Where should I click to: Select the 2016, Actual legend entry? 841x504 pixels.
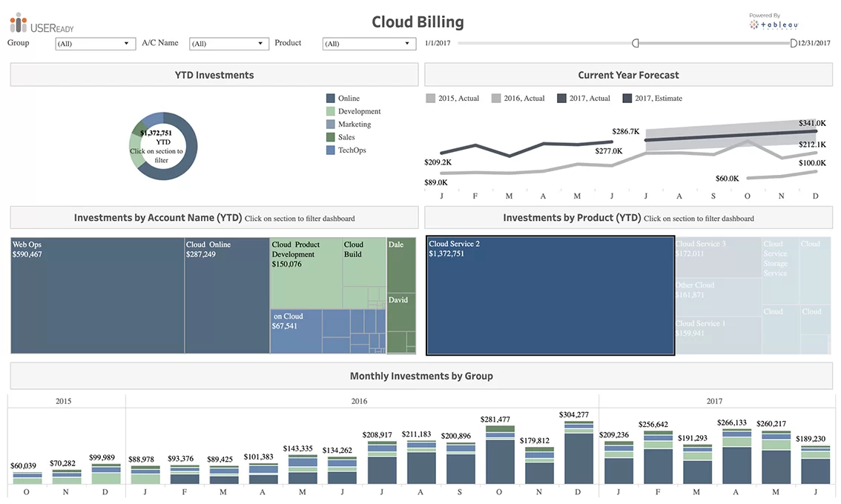(x=518, y=98)
